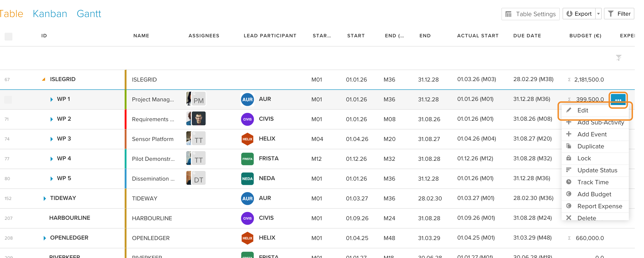Expand the TIDEWAY project row
This screenshot has height=258, width=644.
click(44, 198)
